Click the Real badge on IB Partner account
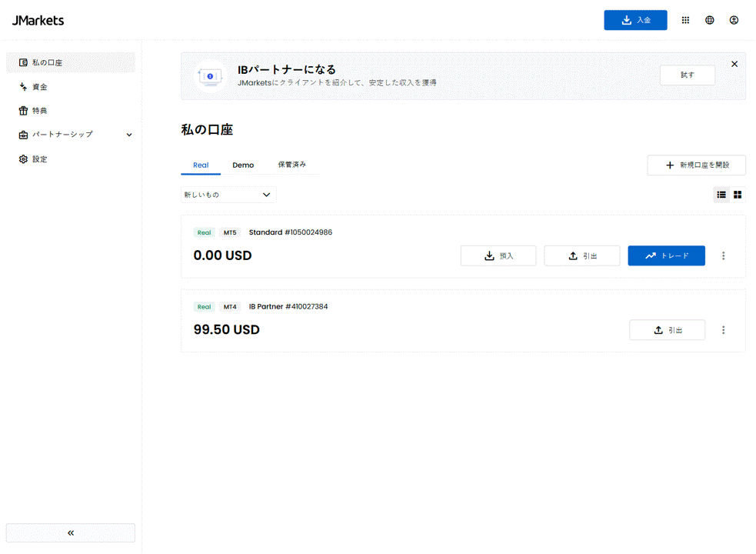Screen dimensions: 756x554 pyautogui.click(x=204, y=307)
